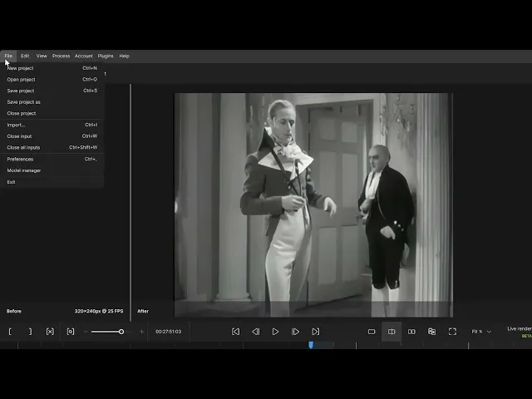The image size is (532, 399).
Task: Select Import... menu entry
Action: click(x=52, y=125)
